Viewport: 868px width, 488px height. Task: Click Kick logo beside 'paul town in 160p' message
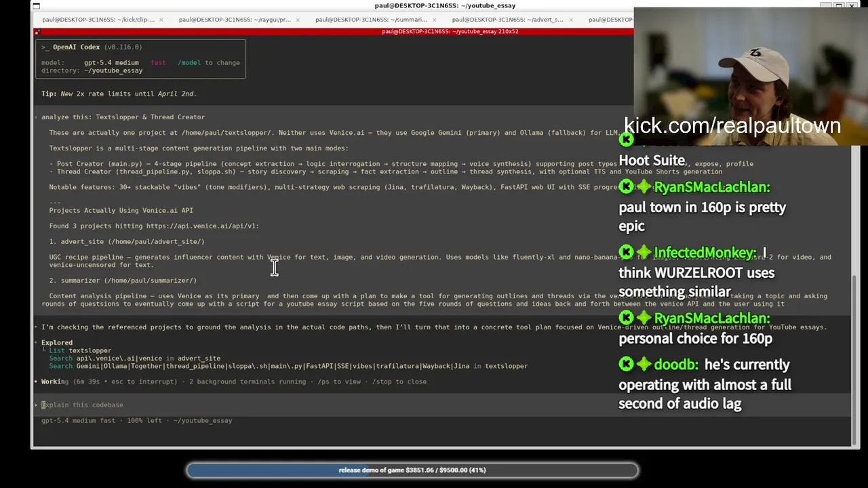(626, 186)
